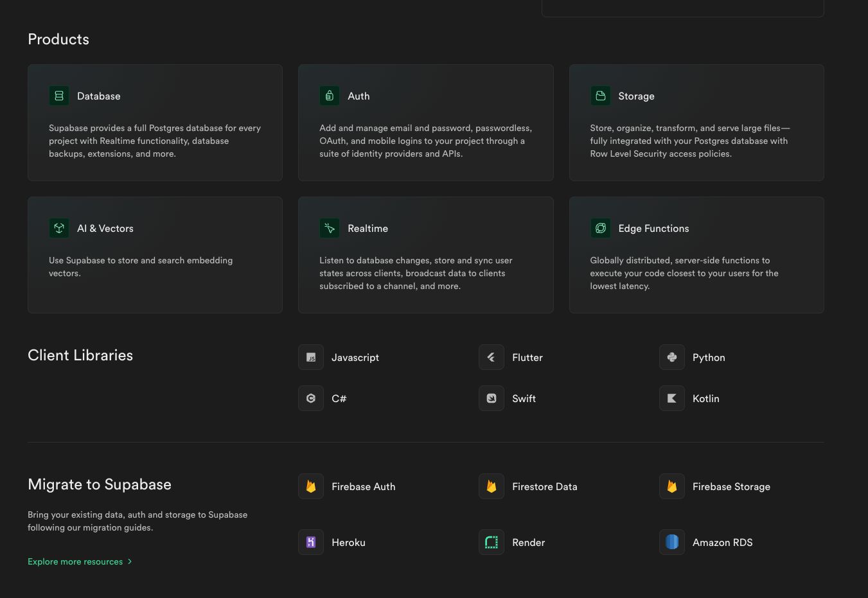
Task: Click the chevron after Explore more resources
Action: pos(130,561)
